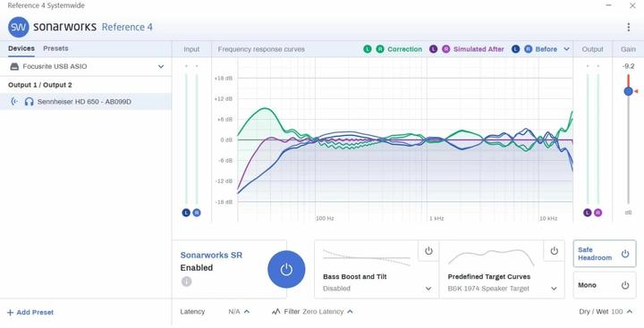Expand the Latency N/A chevron

tap(247, 312)
